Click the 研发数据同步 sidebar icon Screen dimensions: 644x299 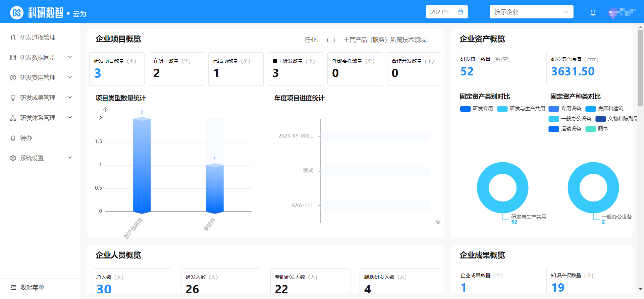[13, 57]
